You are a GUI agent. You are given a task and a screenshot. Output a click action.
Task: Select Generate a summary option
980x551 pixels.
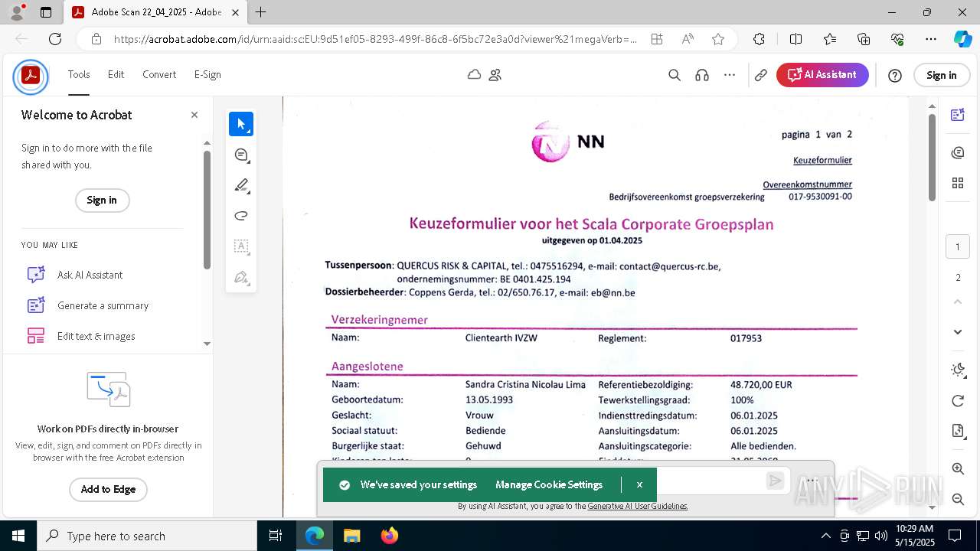tap(88, 305)
